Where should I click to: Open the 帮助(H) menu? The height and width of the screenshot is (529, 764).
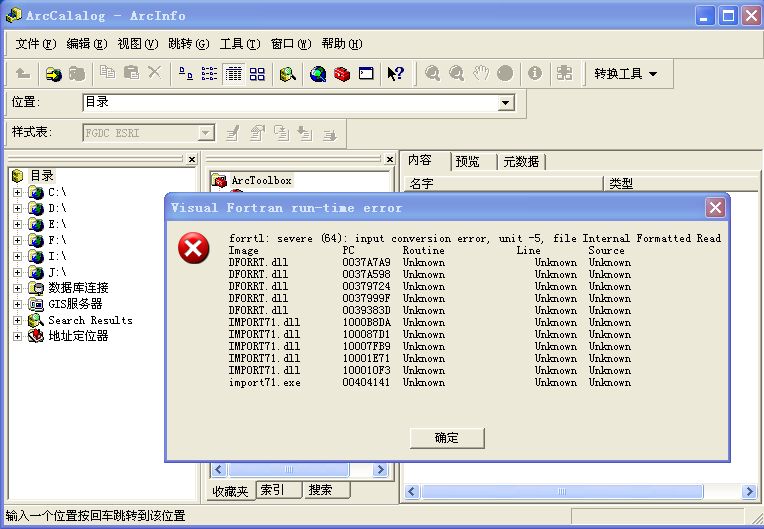tap(342, 44)
